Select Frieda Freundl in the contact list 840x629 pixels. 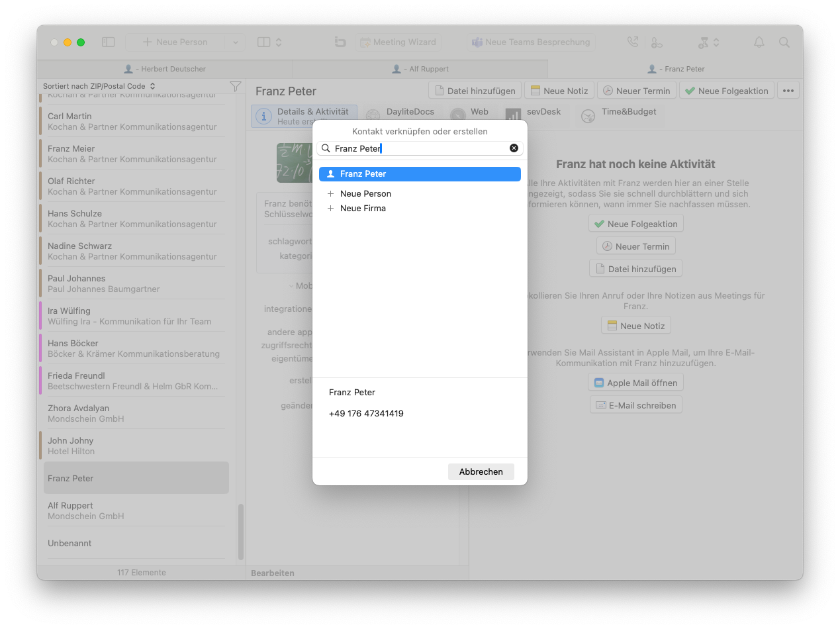[x=132, y=381]
